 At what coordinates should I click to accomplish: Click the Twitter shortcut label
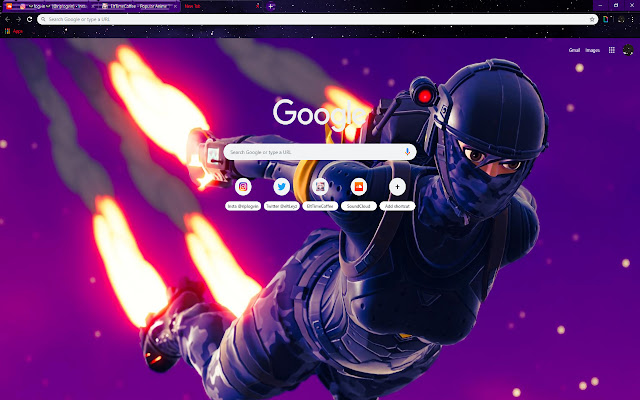tap(282, 207)
